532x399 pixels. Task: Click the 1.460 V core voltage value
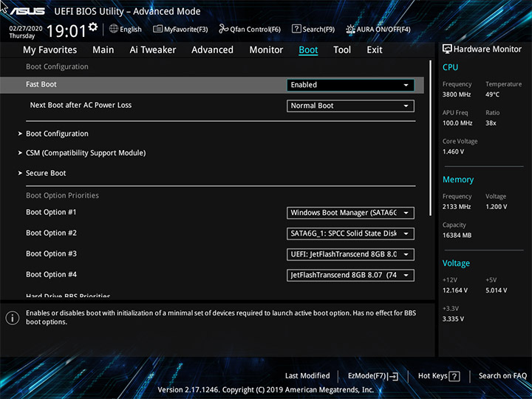453,151
